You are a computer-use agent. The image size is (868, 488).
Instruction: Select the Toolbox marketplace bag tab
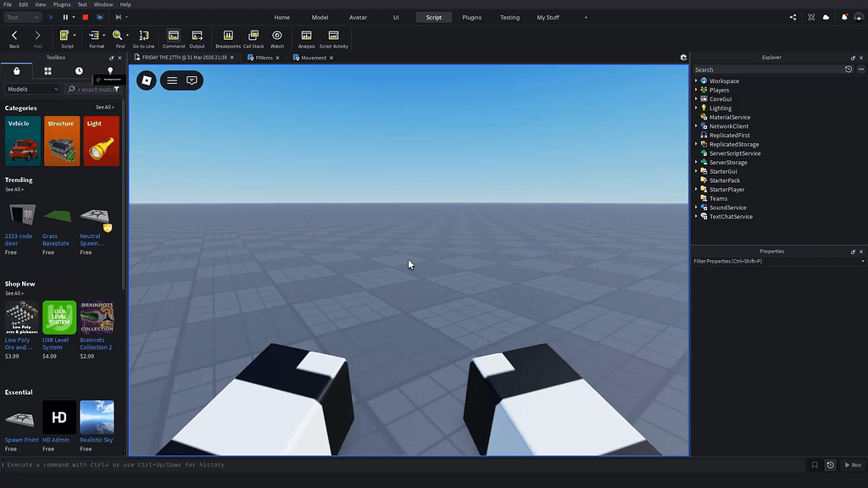coord(17,71)
